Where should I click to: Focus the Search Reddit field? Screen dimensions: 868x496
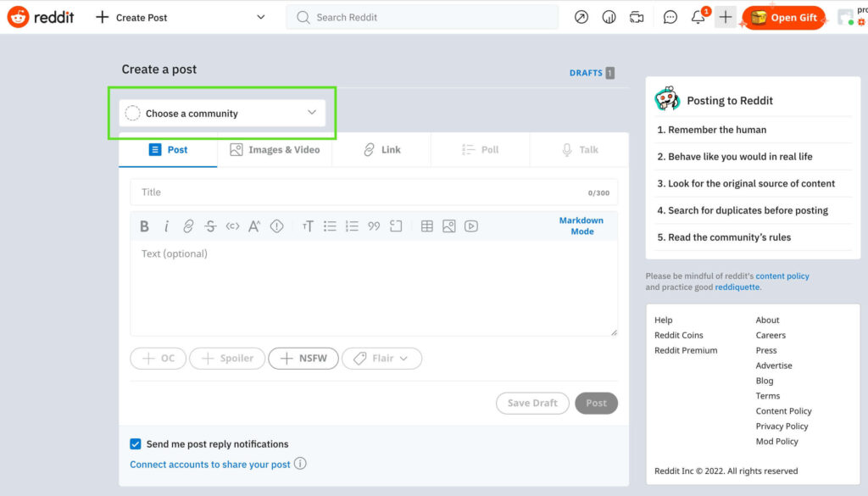pos(422,17)
